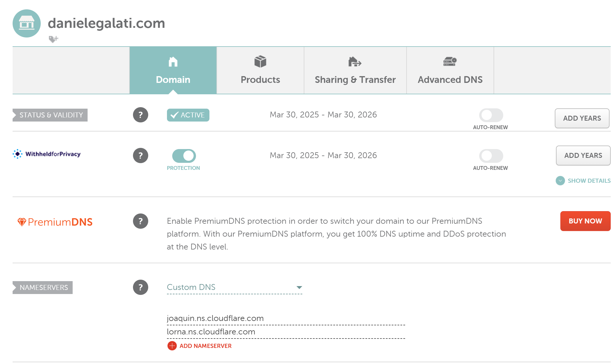Image resolution: width=616 pixels, height=364 pixels.
Task: Switch to the Sharing & Transfer tab
Action: click(x=355, y=71)
